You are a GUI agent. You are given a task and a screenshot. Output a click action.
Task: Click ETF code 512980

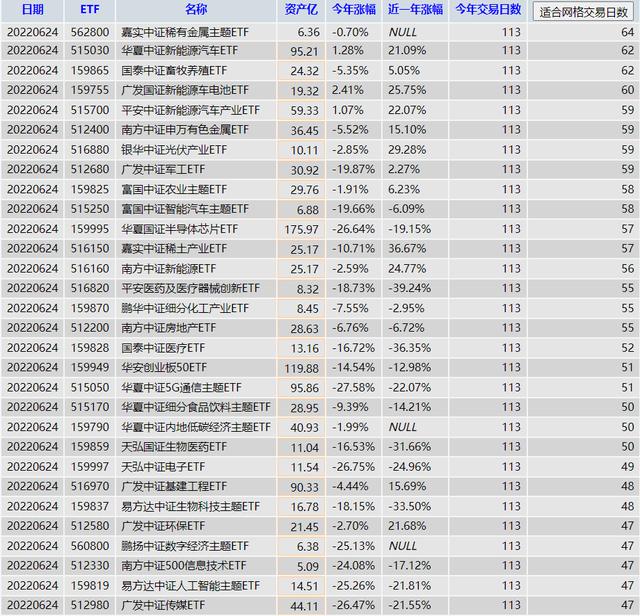pos(89,605)
